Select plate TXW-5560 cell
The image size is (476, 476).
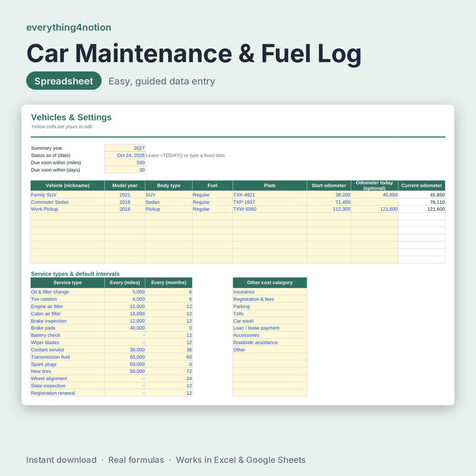click(x=270, y=209)
